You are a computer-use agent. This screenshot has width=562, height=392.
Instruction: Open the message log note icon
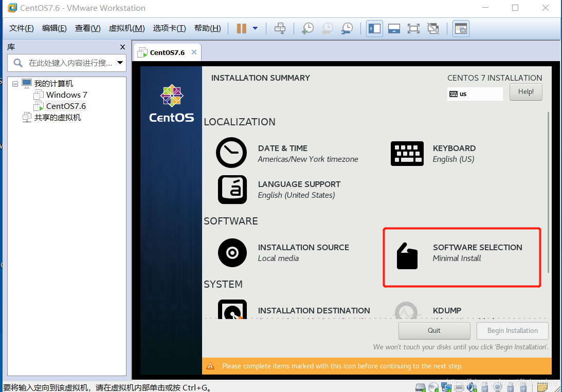[x=542, y=387]
